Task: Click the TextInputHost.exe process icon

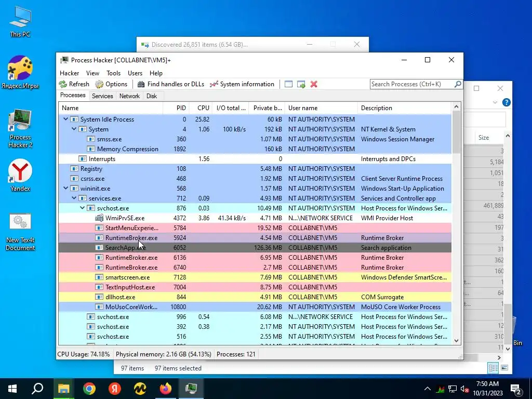Action: (99, 287)
